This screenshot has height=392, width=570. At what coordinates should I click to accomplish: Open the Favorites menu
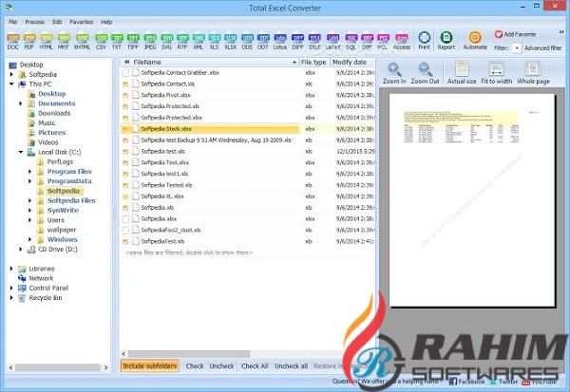pos(81,22)
